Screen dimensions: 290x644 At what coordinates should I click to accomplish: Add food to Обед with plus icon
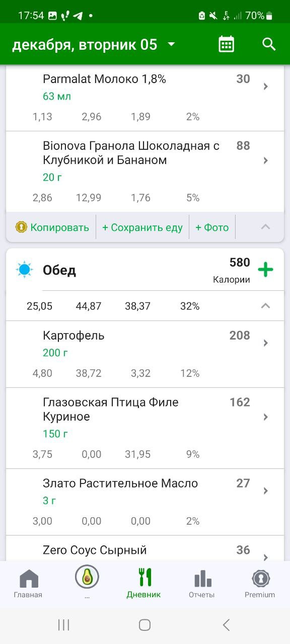point(265,270)
